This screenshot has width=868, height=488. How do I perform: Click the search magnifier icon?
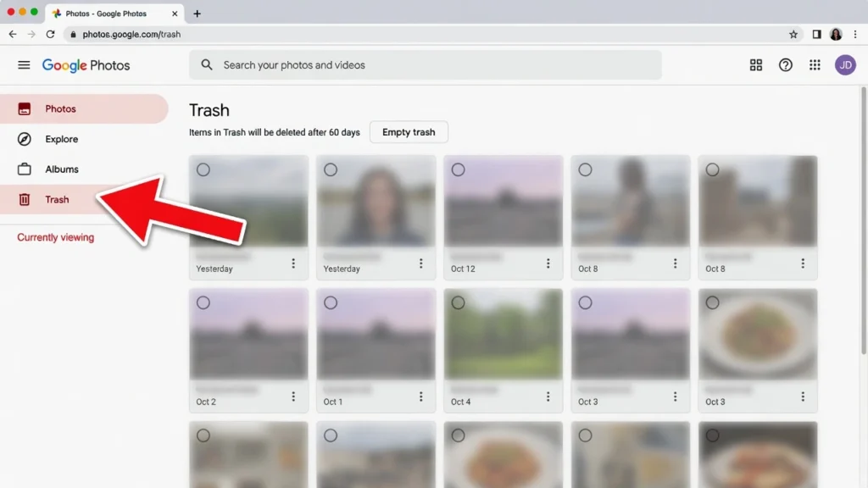coord(207,64)
